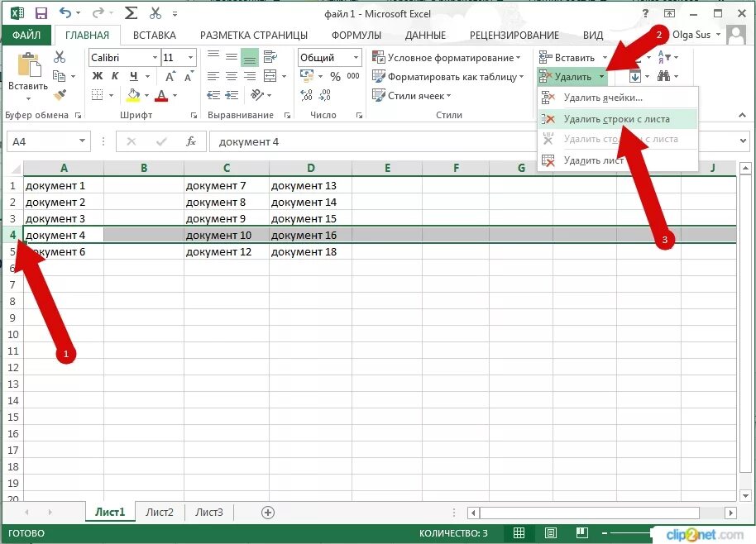Click the cell borders icon
The width and height of the screenshot is (756, 544).
pos(98,95)
